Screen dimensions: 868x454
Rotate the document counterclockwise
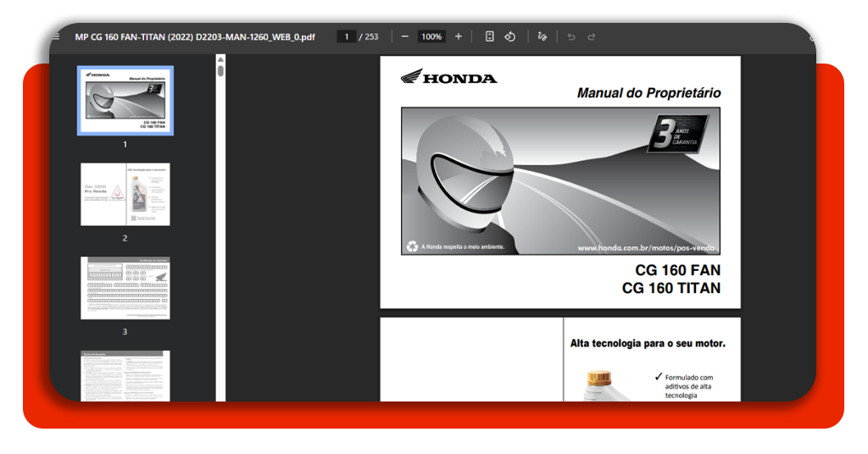[509, 36]
